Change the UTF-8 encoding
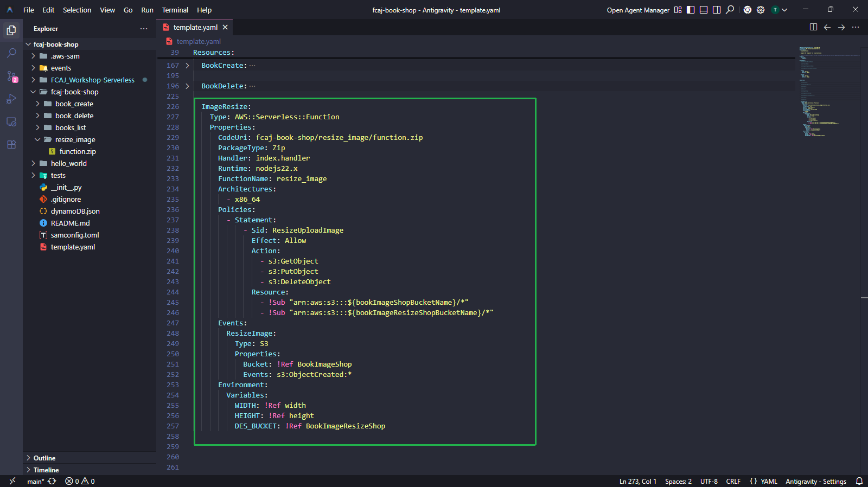 click(x=709, y=481)
